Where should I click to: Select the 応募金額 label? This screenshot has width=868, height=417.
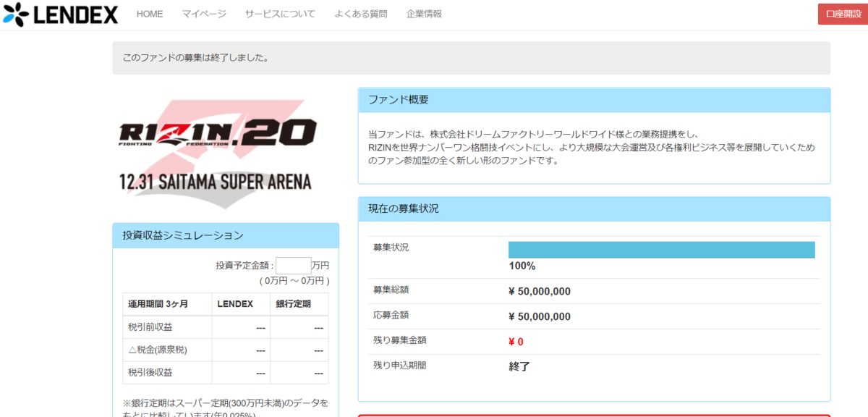click(x=391, y=316)
